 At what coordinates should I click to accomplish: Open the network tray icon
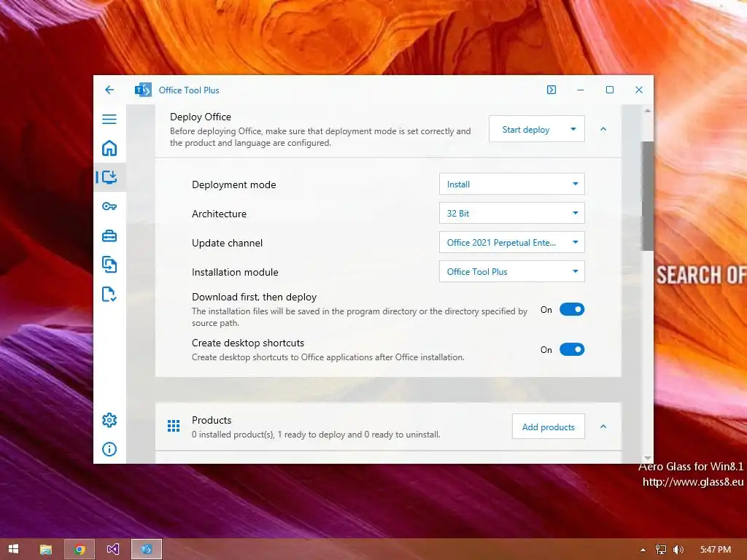(x=661, y=550)
